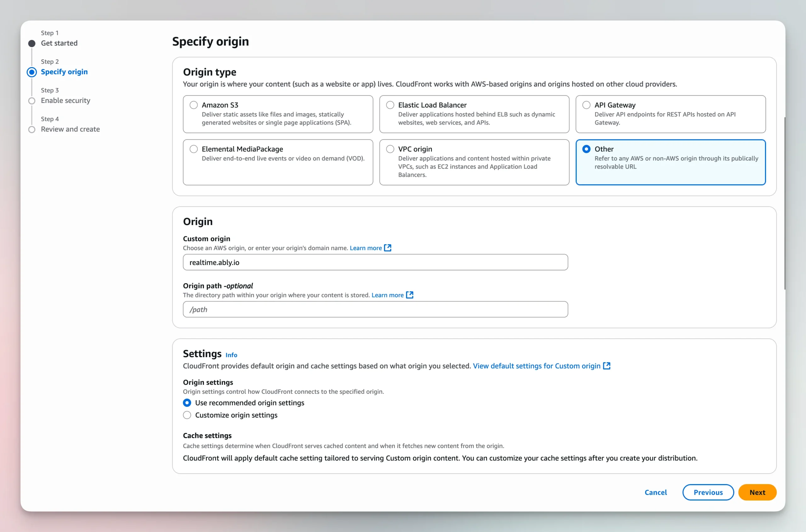This screenshot has height=532, width=806.
Task: Click external link icon beside Custom origin Learn more
Action: tap(387, 248)
